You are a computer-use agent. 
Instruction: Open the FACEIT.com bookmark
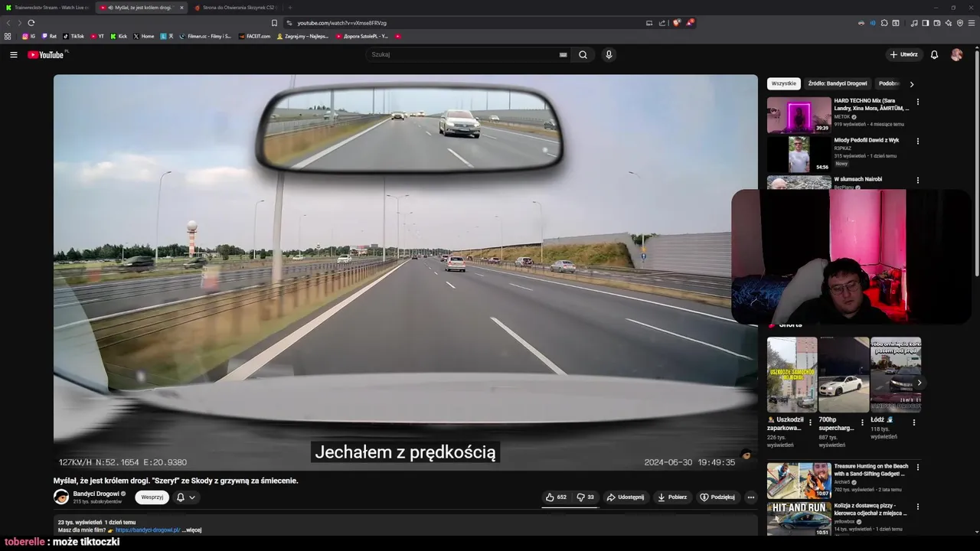pos(254,36)
